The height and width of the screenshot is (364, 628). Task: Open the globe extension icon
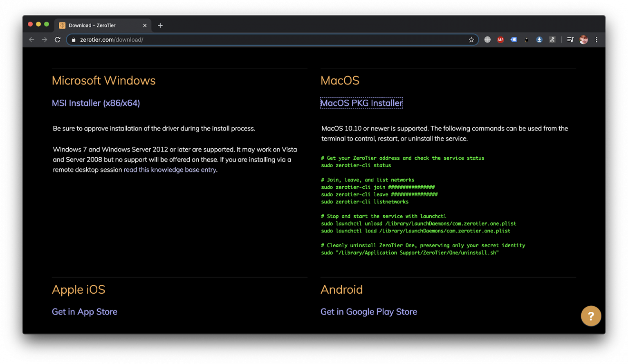[487, 40]
